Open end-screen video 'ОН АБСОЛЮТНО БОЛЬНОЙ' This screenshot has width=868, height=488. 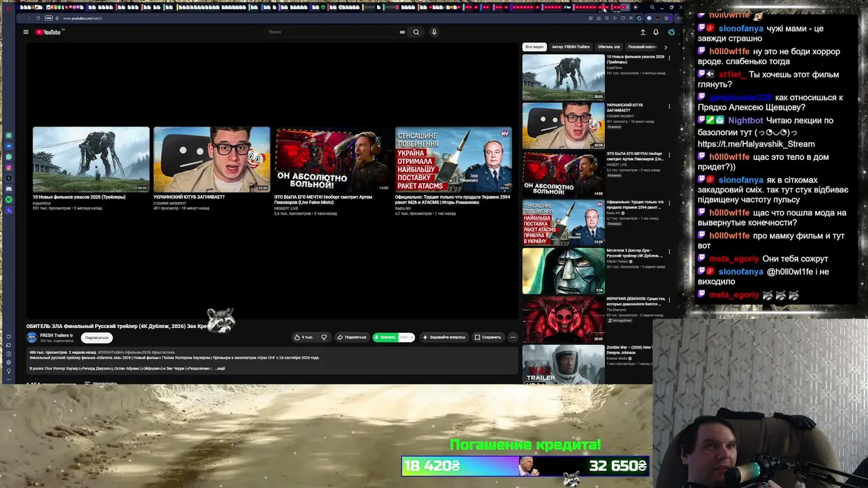click(x=332, y=159)
